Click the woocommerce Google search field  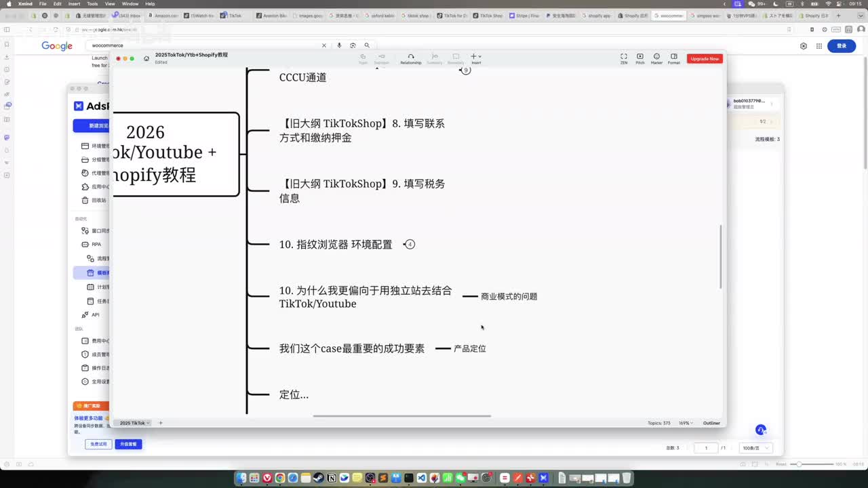[x=203, y=45]
